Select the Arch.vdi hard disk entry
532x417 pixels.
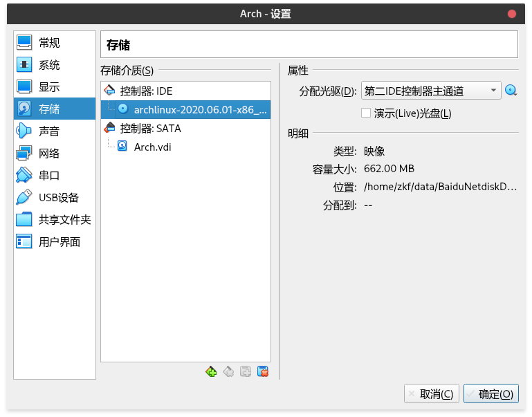151,146
